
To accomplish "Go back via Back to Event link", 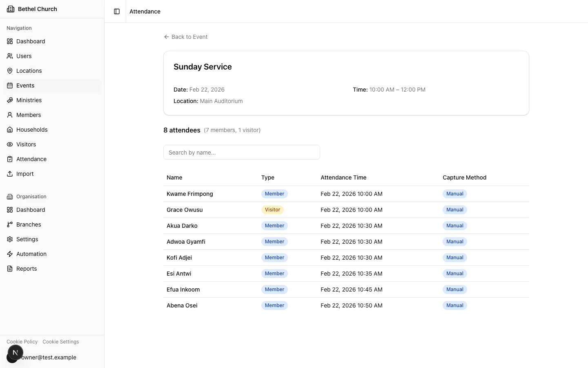I will point(186,37).
